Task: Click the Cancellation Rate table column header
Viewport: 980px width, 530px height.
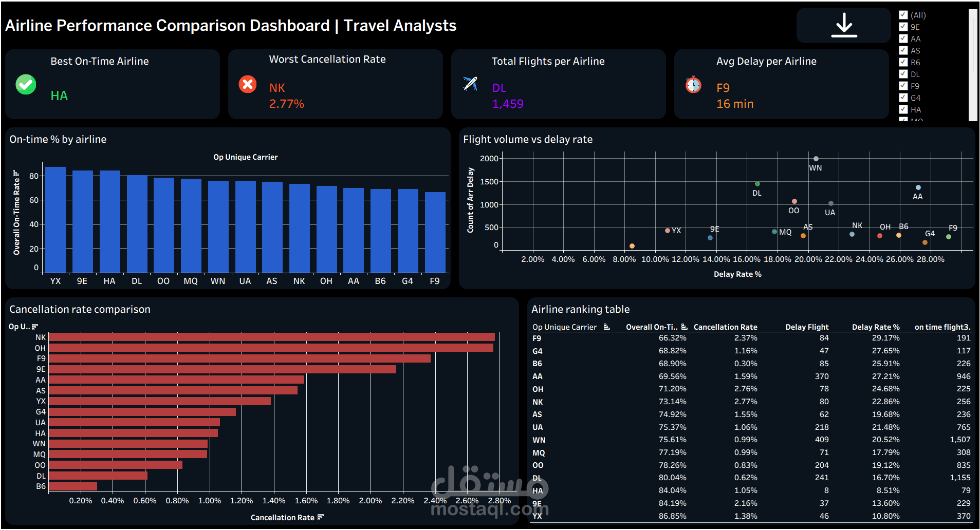Action: (725, 327)
